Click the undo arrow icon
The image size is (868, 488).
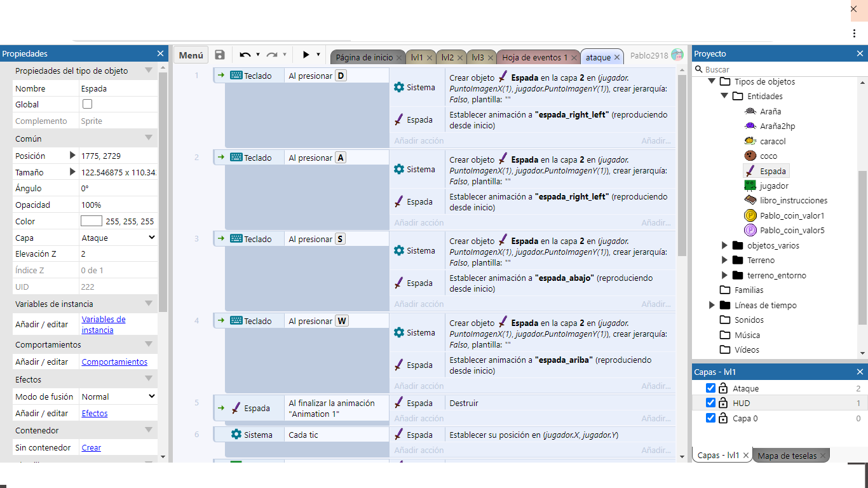click(x=245, y=55)
